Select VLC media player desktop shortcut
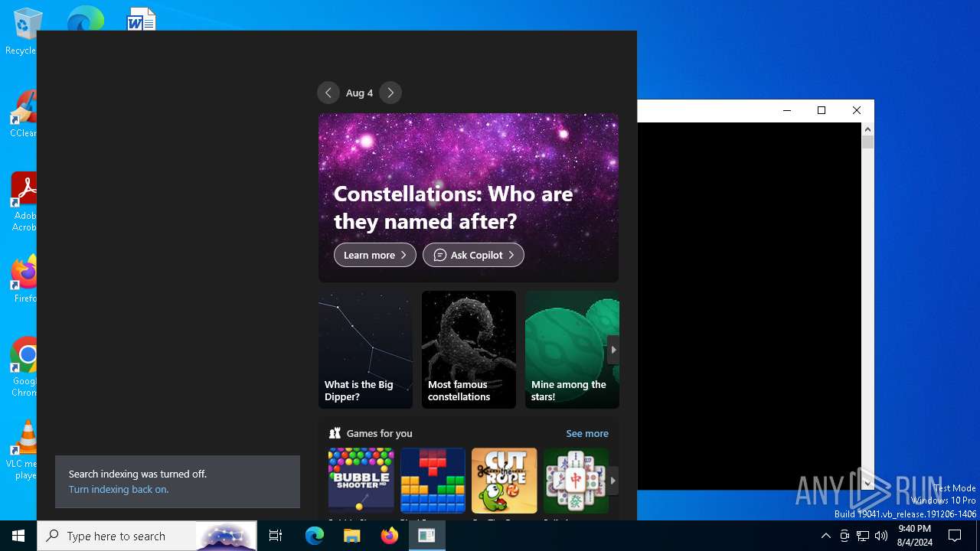Viewport: 980px width, 551px height. pos(23,450)
